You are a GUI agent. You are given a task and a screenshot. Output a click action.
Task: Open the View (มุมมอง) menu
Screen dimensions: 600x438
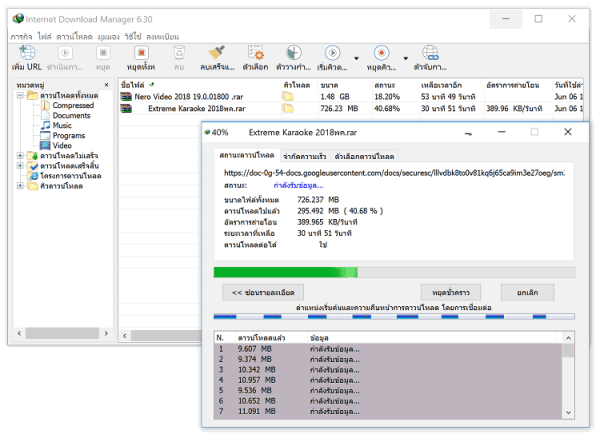(x=108, y=37)
